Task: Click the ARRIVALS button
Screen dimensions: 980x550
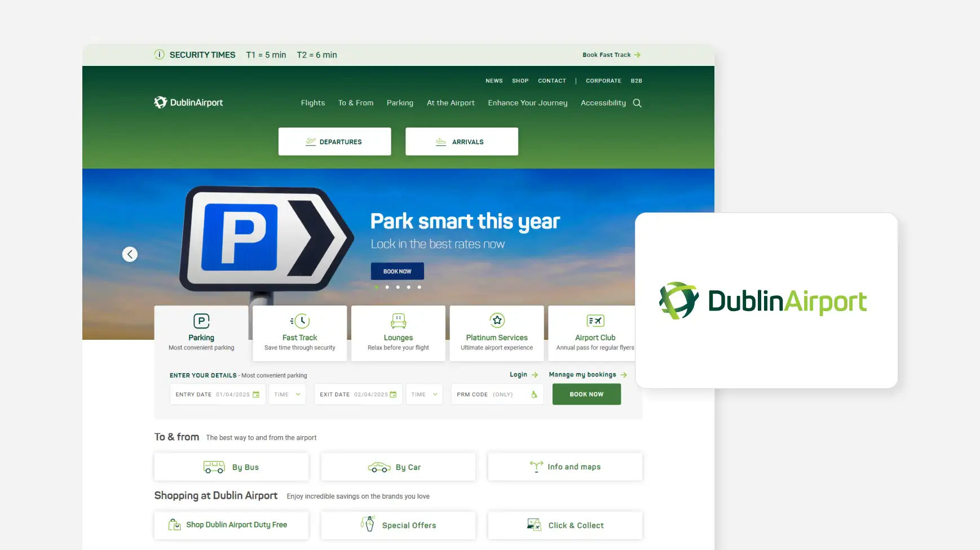Action: (x=462, y=141)
